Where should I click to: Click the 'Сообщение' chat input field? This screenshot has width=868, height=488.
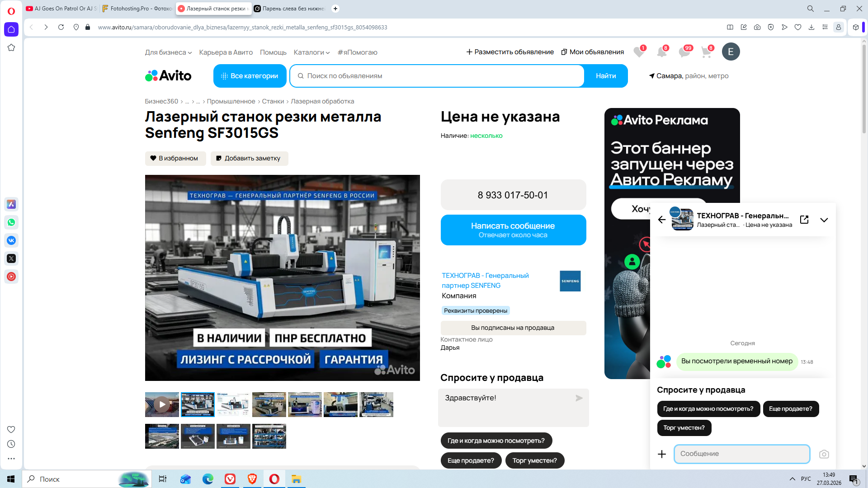pyautogui.click(x=741, y=454)
